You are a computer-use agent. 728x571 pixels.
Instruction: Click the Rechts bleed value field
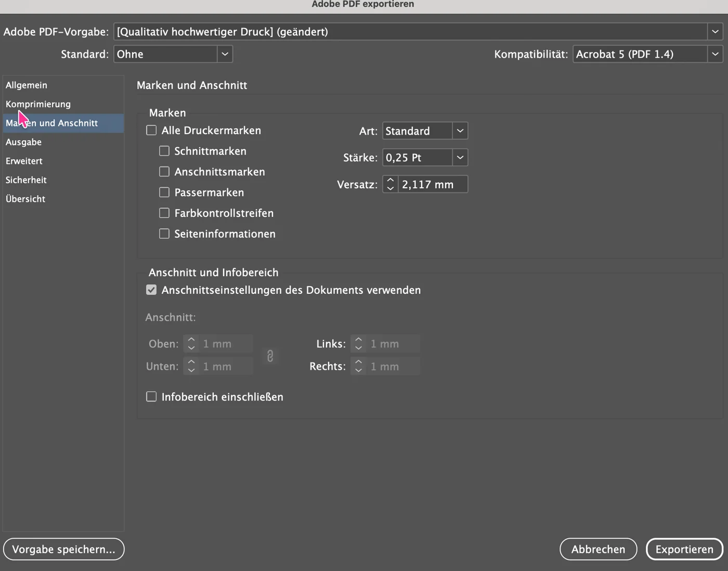click(394, 367)
